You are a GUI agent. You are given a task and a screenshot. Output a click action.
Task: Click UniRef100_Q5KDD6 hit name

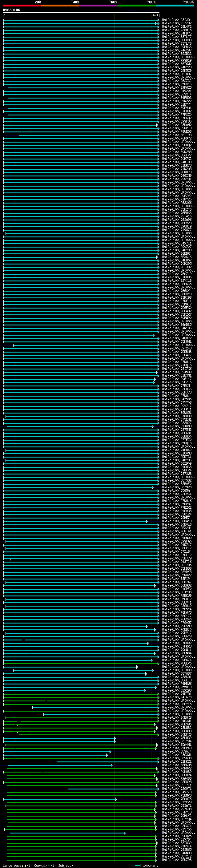tap(177, 568)
